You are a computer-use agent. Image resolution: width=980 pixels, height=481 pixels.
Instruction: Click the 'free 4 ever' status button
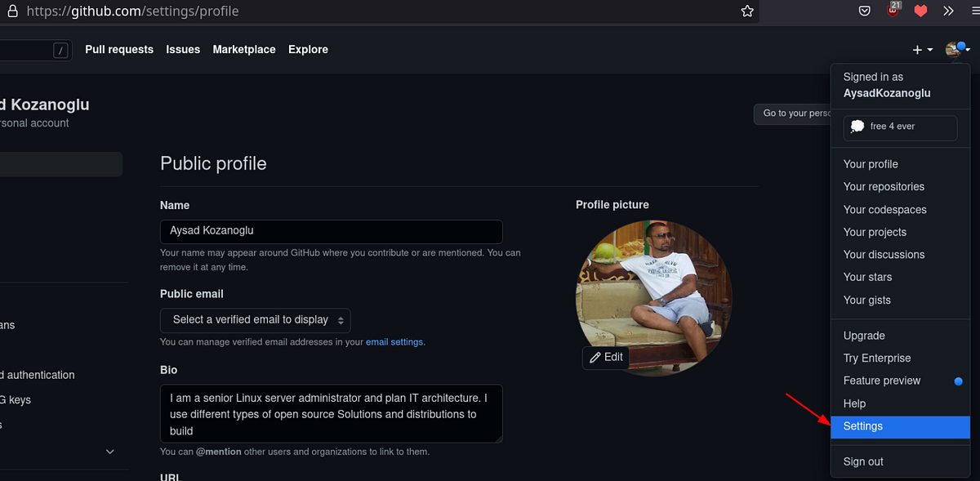[899, 127]
